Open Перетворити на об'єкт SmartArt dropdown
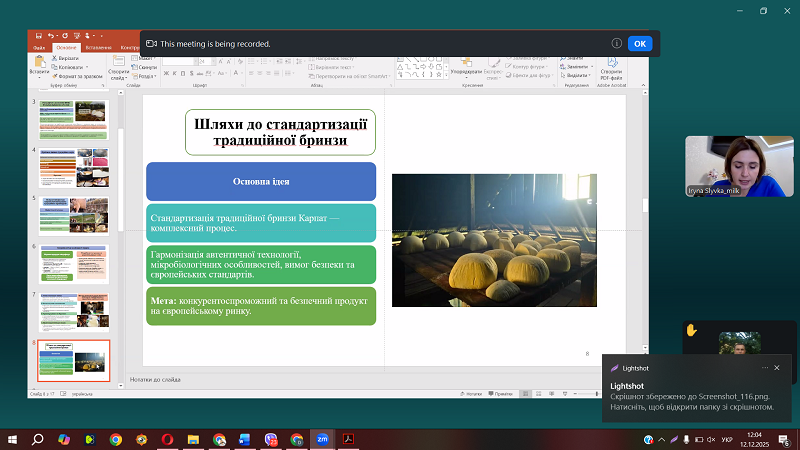 click(349, 76)
